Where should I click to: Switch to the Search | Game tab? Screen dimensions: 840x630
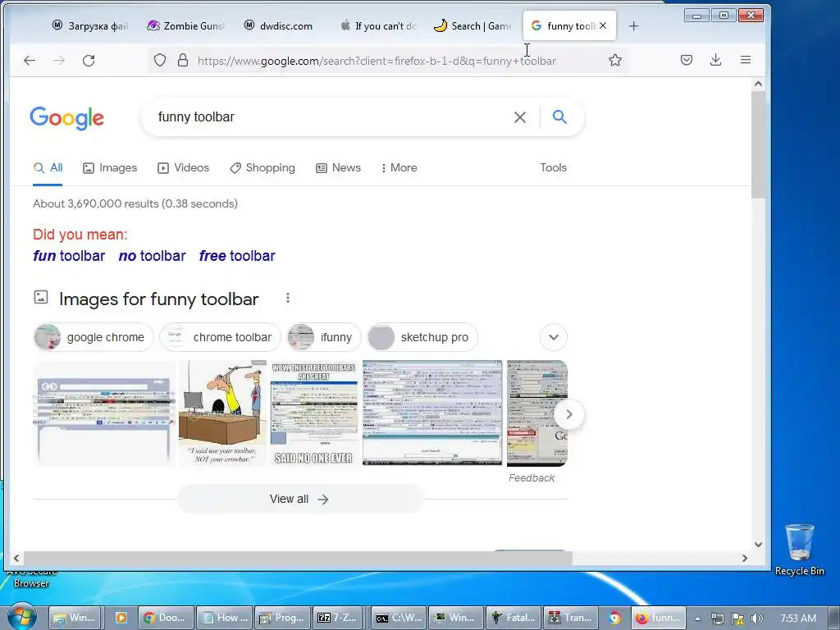click(x=473, y=25)
